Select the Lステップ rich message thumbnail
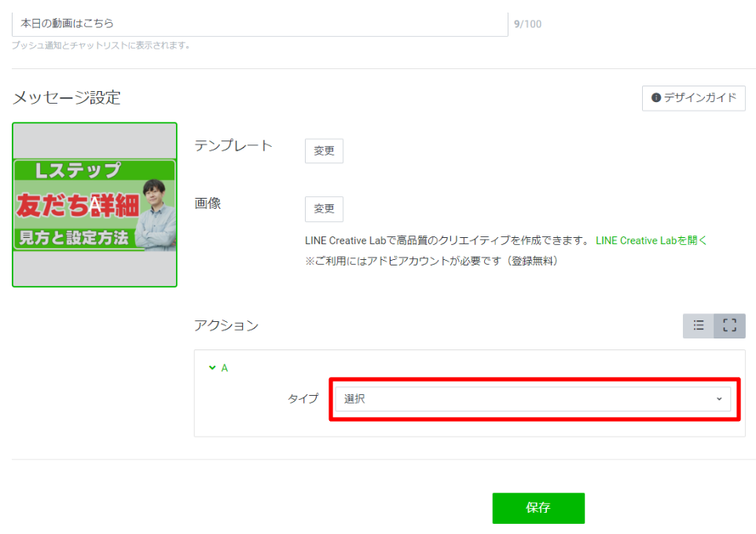 coord(94,205)
